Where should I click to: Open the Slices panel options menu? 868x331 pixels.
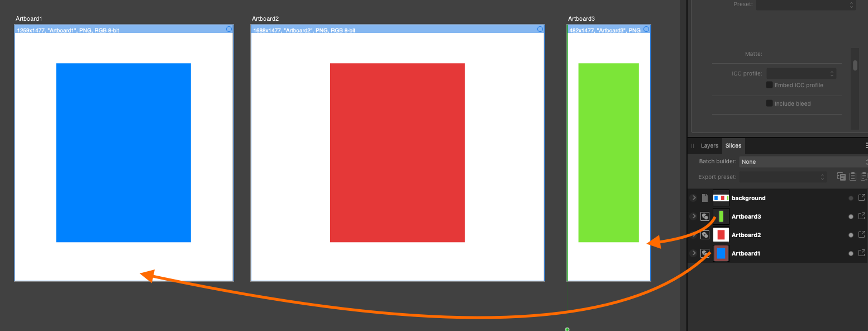(x=866, y=145)
